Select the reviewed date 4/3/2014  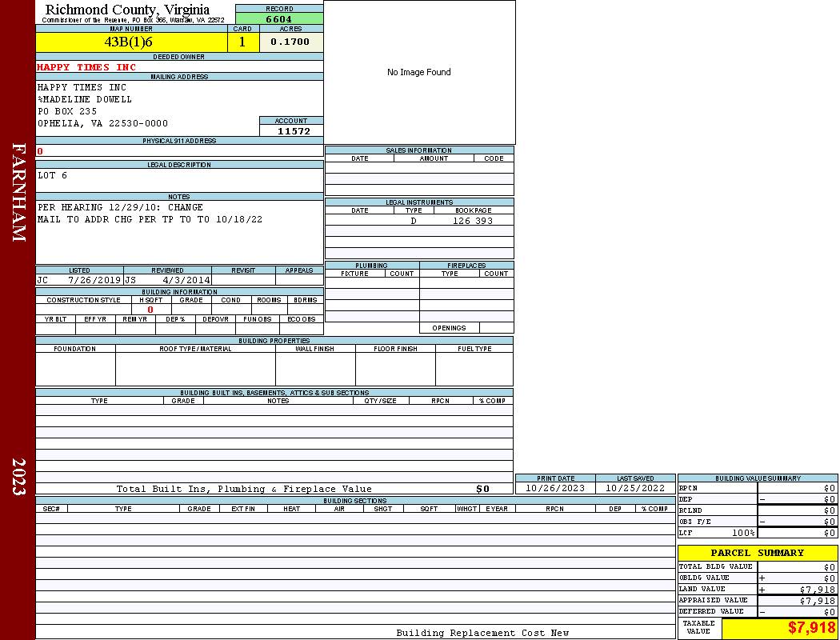coord(186,281)
